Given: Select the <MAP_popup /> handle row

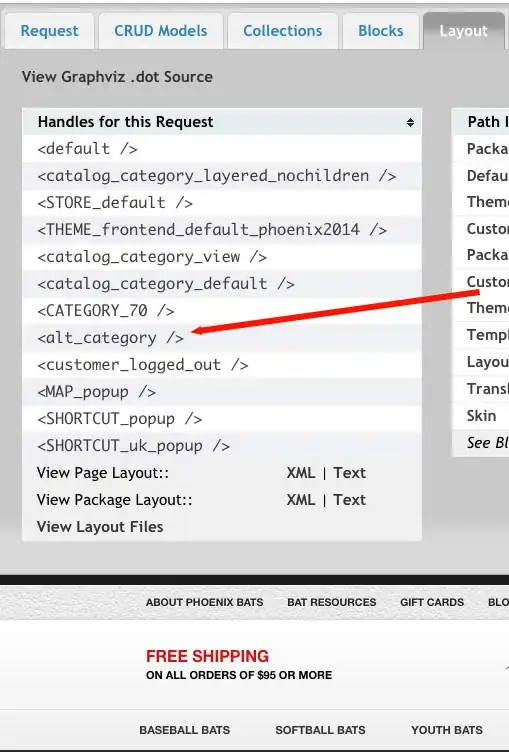Looking at the screenshot, I should (x=222, y=392).
